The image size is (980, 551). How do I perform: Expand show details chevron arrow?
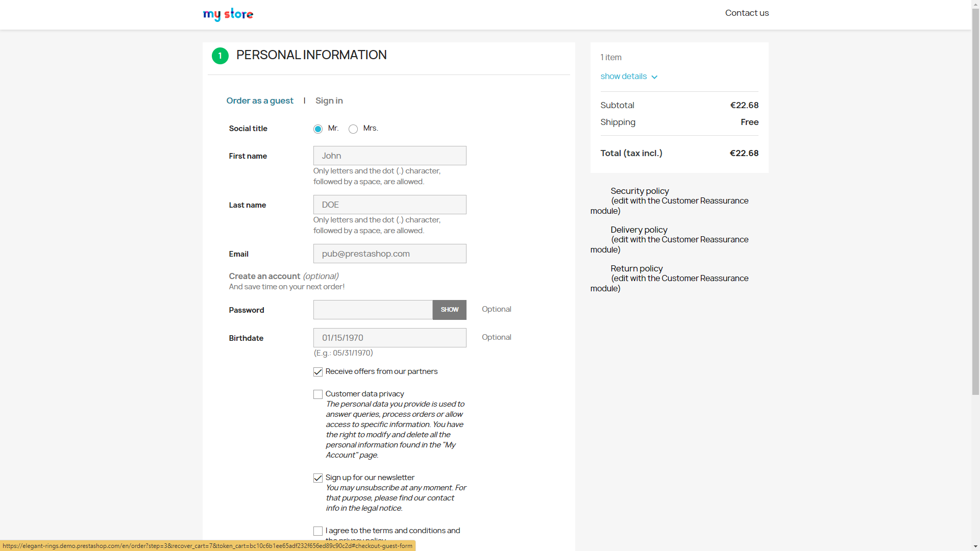[654, 77]
